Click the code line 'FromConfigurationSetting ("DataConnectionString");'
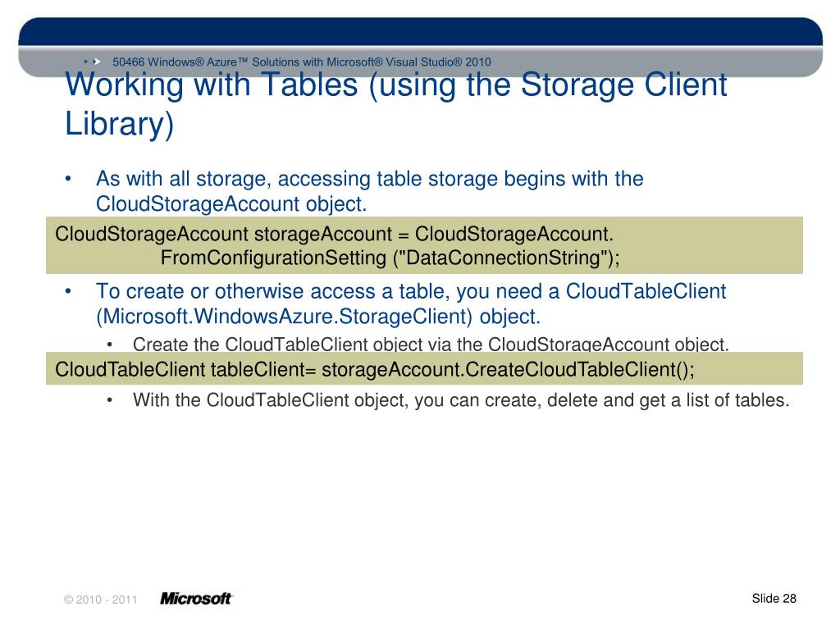 coord(390,258)
